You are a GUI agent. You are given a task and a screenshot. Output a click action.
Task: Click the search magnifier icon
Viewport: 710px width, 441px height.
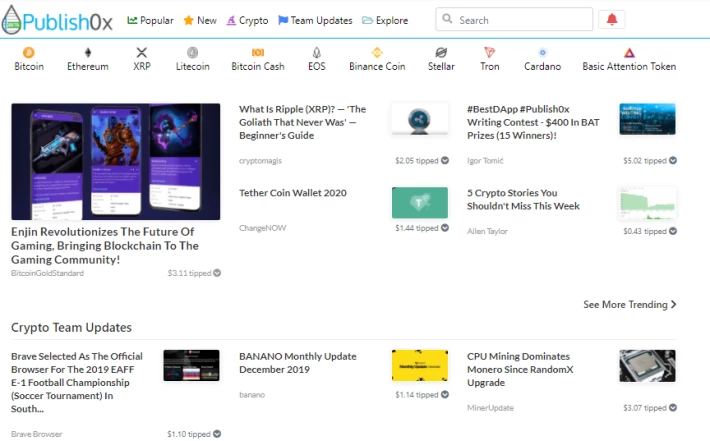[x=447, y=19]
